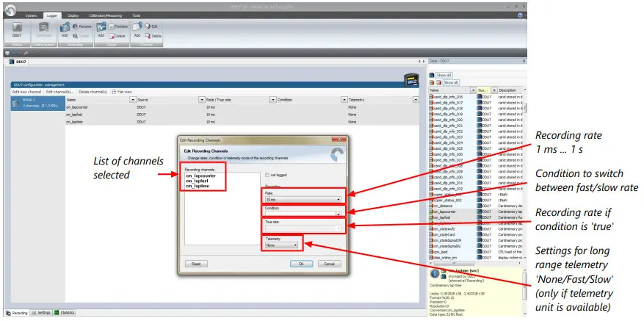Select card_dlp_info_016 in Data list
This screenshot has height=321, width=644.
tap(449, 96)
